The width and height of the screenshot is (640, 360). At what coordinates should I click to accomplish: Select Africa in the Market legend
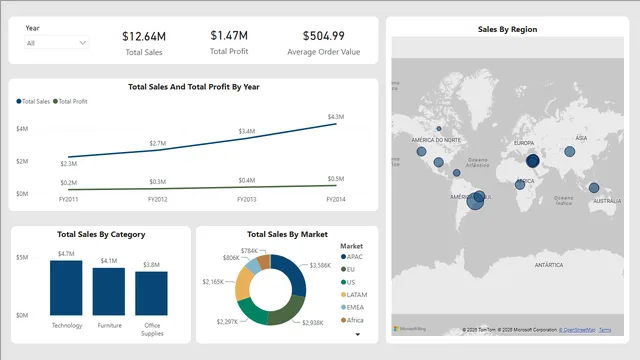click(352, 320)
